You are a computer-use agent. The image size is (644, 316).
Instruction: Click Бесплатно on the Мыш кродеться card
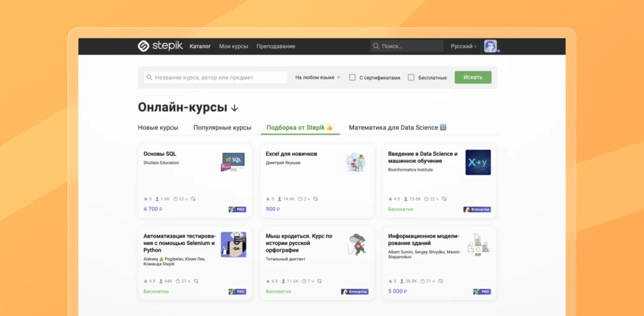pyautogui.click(x=279, y=291)
